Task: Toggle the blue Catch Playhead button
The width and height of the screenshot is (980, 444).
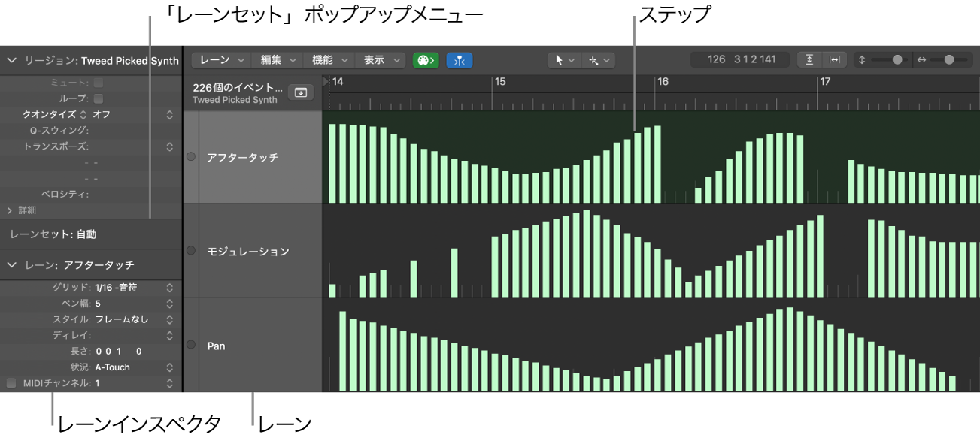Action: [x=459, y=60]
